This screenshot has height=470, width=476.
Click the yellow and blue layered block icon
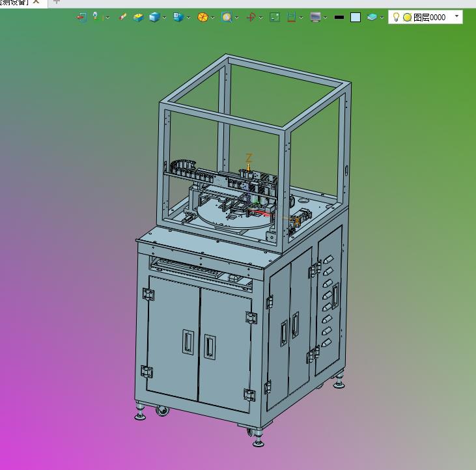coord(139,18)
